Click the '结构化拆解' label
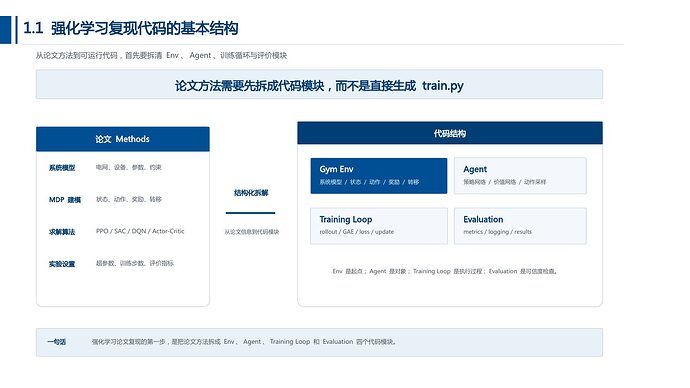 click(x=251, y=193)
